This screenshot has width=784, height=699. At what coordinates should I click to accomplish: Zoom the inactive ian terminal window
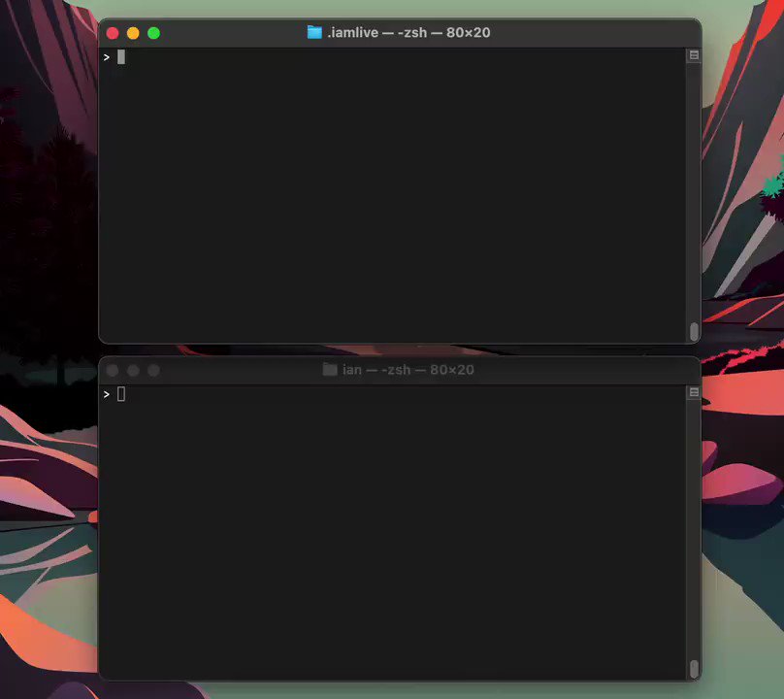(x=154, y=370)
